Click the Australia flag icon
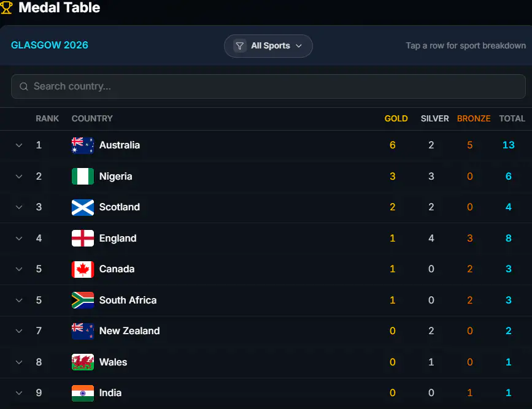532x409 pixels. point(83,145)
